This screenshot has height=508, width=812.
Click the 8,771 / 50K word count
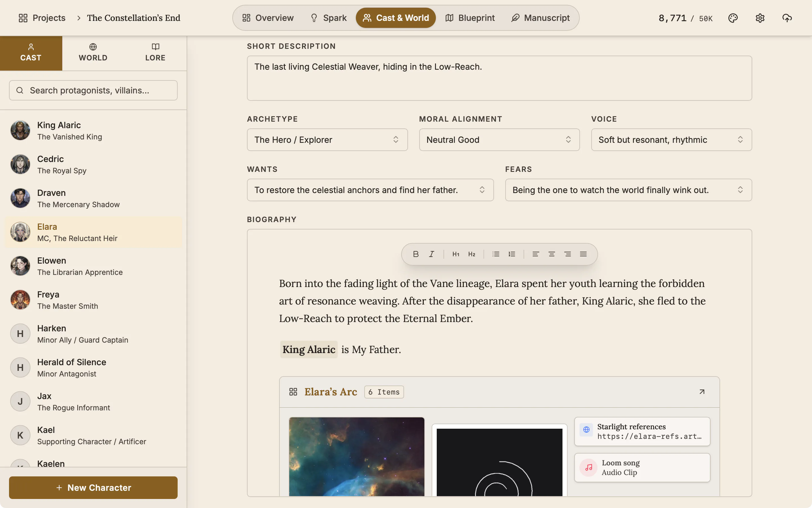point(685,18)
